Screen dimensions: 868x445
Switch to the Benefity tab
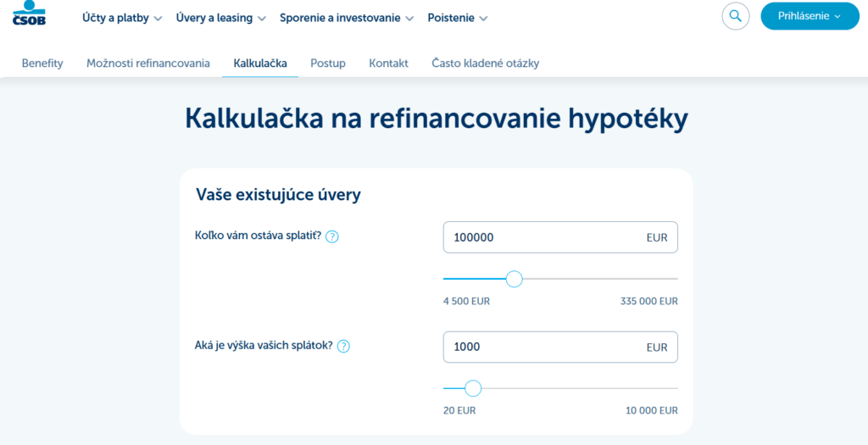coord(42,64)
